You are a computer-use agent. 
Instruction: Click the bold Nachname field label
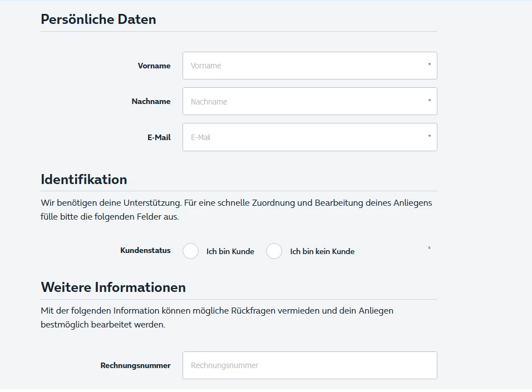151,101
